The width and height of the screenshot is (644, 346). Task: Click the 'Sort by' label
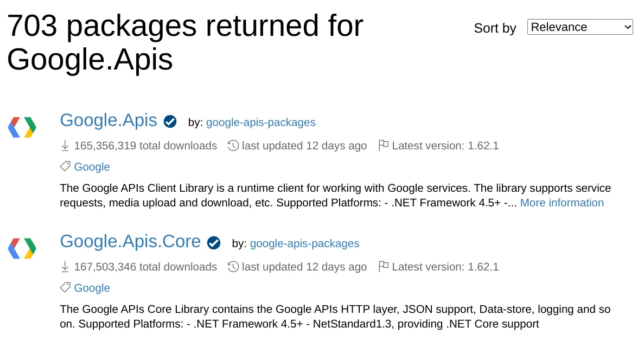[495, 28]
